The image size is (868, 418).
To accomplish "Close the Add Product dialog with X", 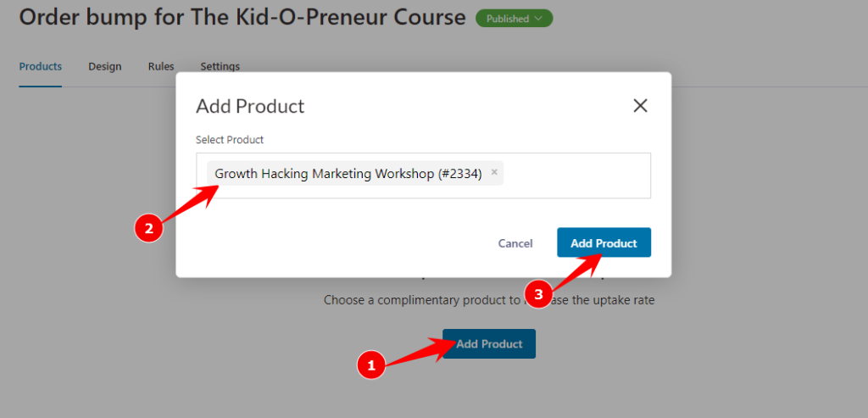I will point(640,106).
